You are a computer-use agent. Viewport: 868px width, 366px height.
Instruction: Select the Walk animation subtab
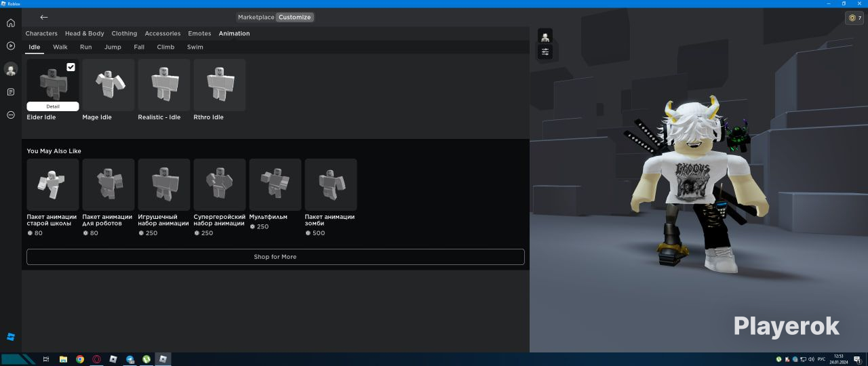60,47
